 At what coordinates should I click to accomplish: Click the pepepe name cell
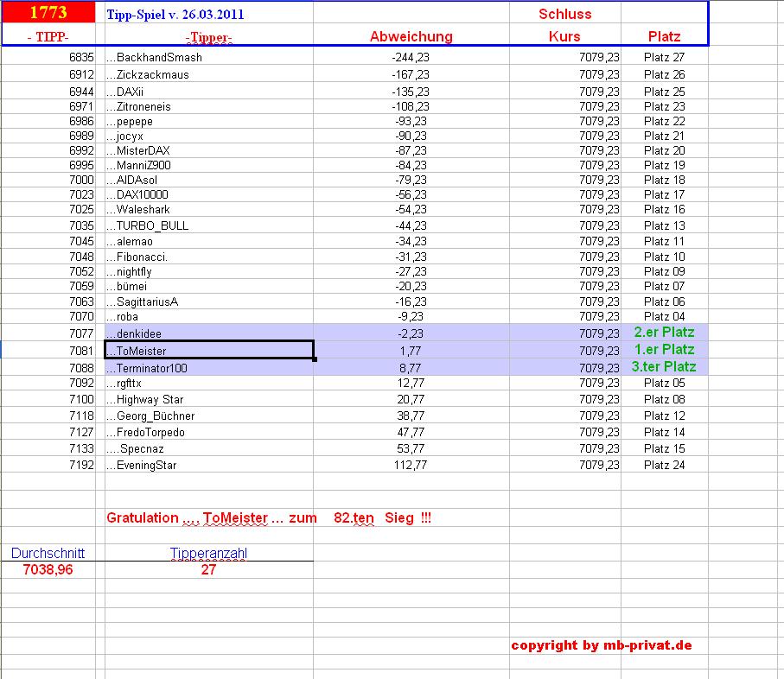[x=209, y=121]
